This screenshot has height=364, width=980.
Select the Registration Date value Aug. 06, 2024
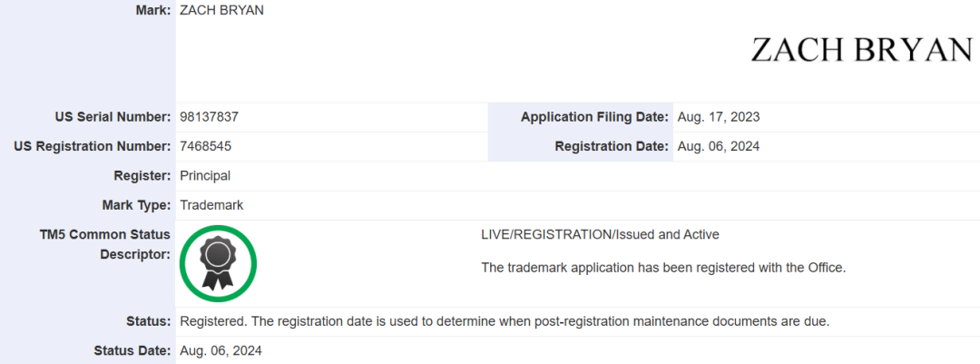tap(719, 146)
